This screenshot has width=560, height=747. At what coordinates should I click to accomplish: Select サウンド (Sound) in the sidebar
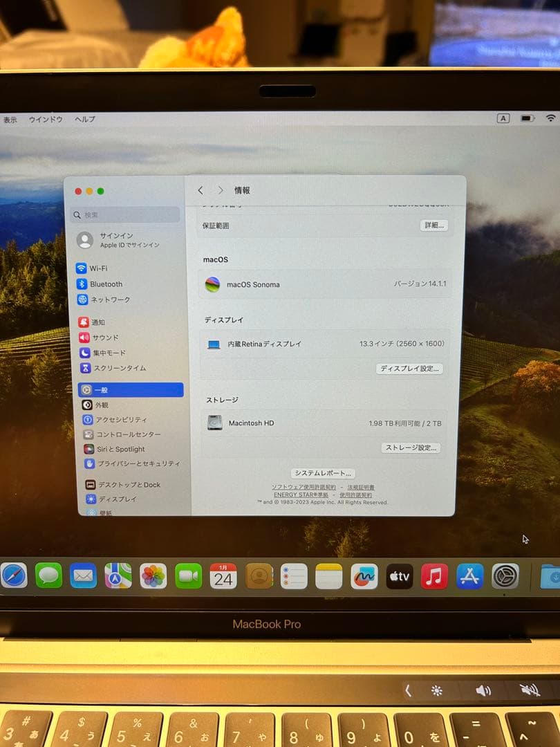point(104,338)
